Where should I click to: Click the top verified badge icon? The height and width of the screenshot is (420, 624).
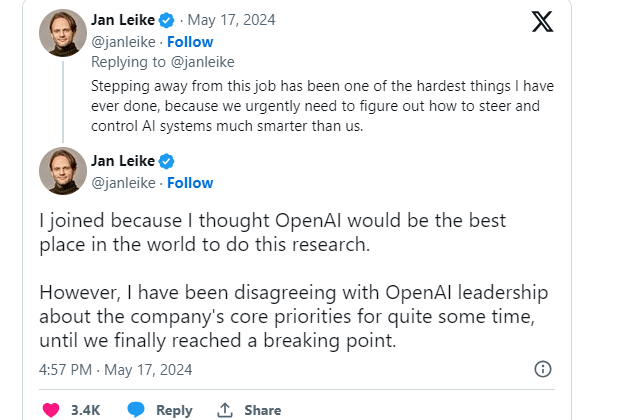pyautogui.click(x=167, y=20)
